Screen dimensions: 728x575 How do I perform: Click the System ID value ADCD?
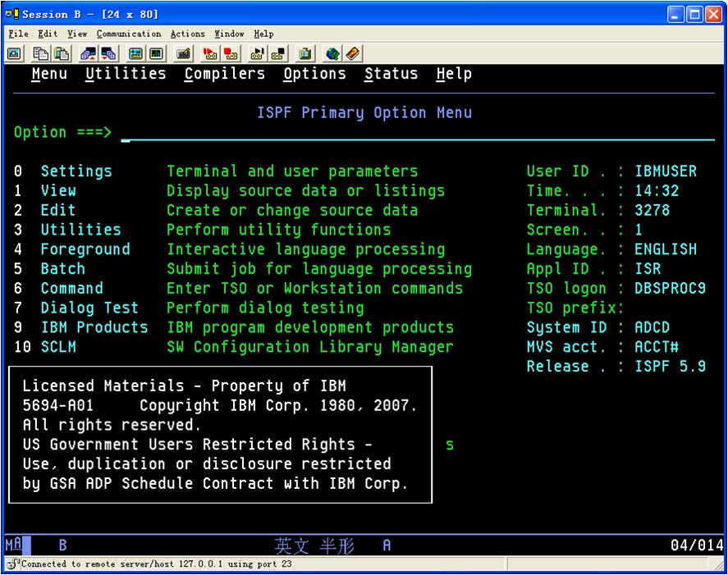652,327
